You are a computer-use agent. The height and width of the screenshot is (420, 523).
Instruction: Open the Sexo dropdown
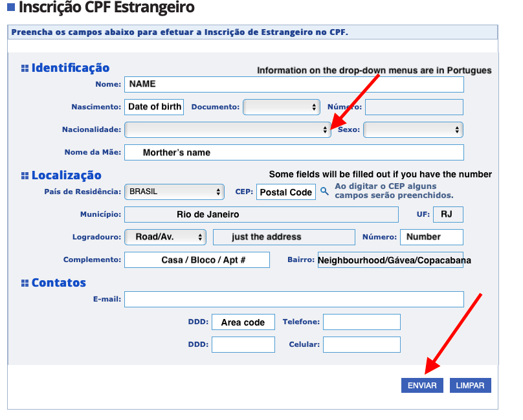pyautogui.click(x=413, y=130)
